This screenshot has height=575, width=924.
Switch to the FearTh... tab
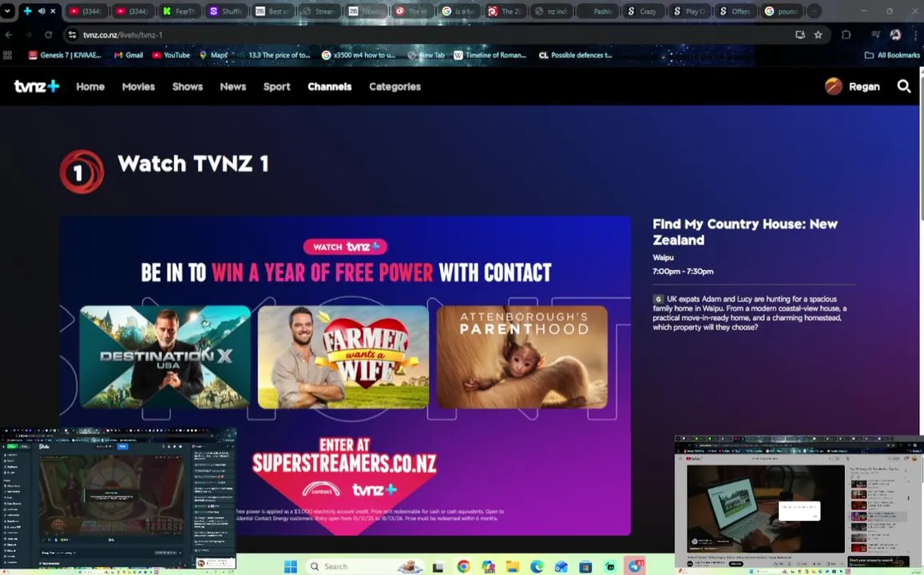179,11
